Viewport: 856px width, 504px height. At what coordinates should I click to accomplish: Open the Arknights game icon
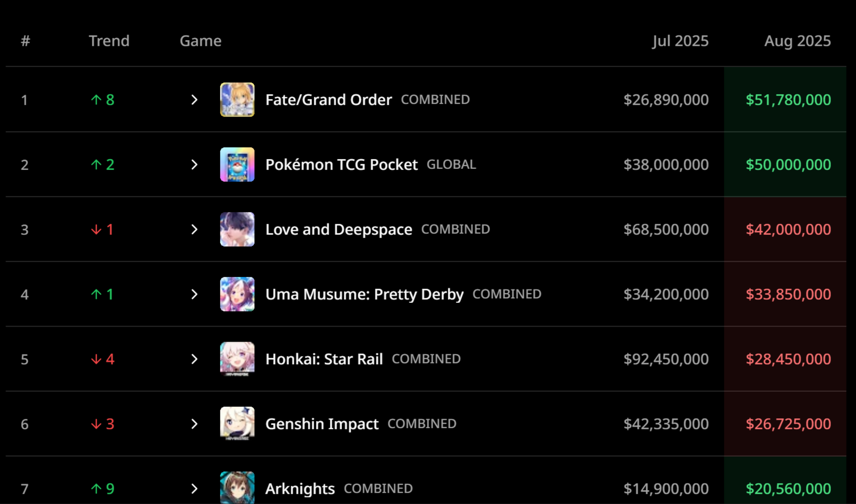(x=237, y=488)
